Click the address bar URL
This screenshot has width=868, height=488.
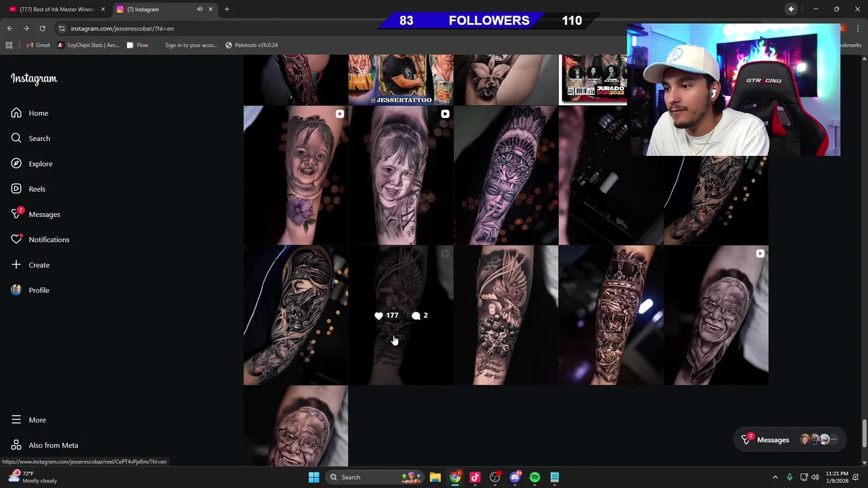(122, 28)
